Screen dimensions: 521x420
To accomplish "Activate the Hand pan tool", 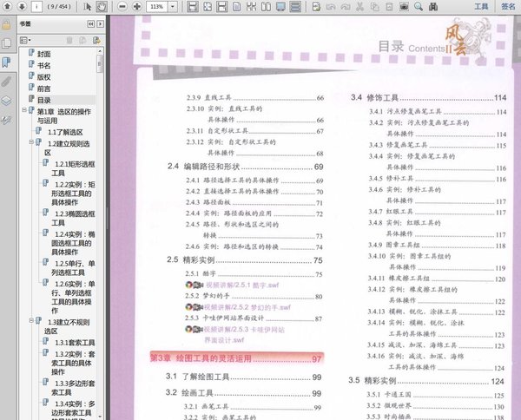I will 102,6.
